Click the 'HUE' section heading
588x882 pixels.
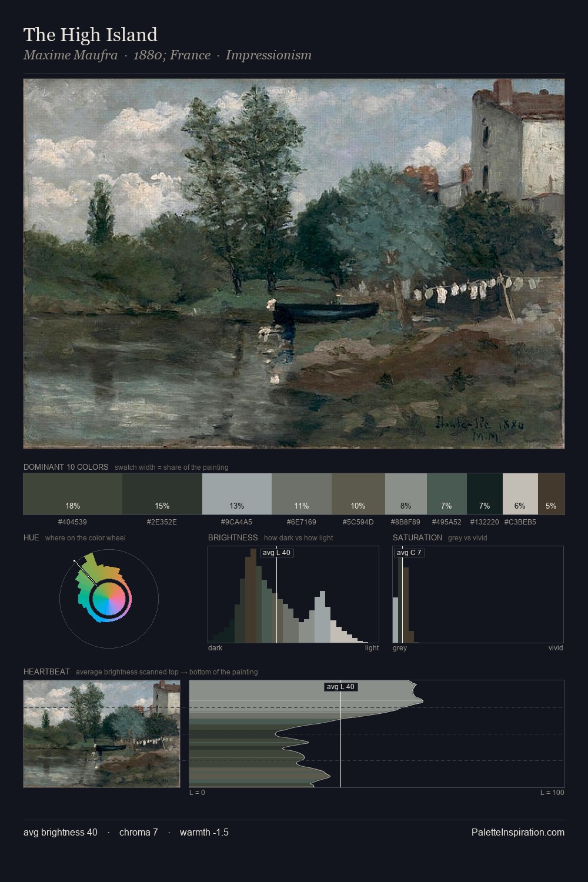(31, 538)
